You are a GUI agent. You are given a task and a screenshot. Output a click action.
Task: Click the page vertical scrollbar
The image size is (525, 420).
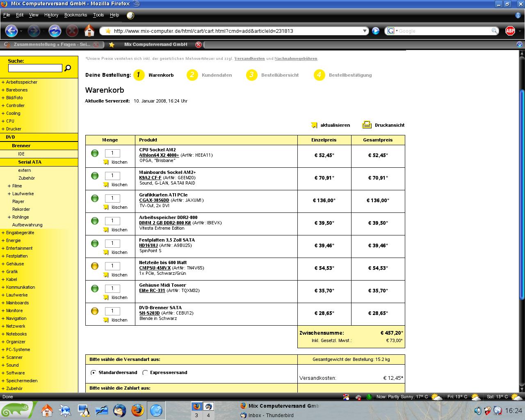(x=522, y=195)
